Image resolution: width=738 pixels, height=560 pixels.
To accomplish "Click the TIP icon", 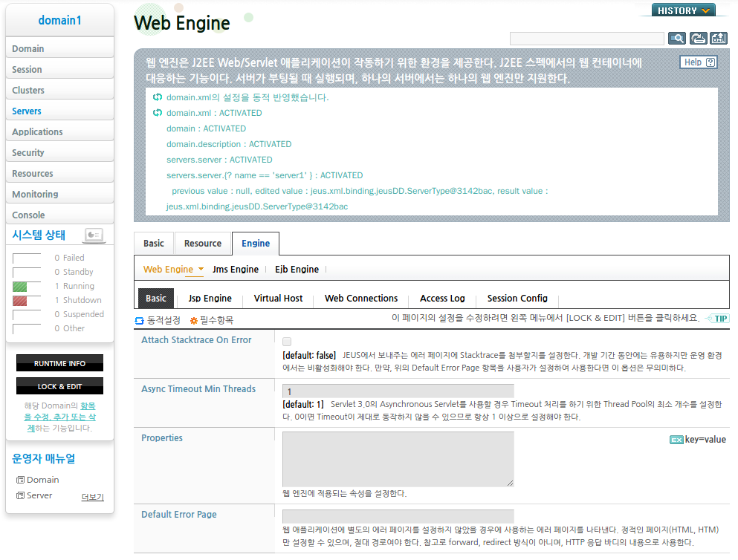I will pyautogui.click(x=718, y=319).
